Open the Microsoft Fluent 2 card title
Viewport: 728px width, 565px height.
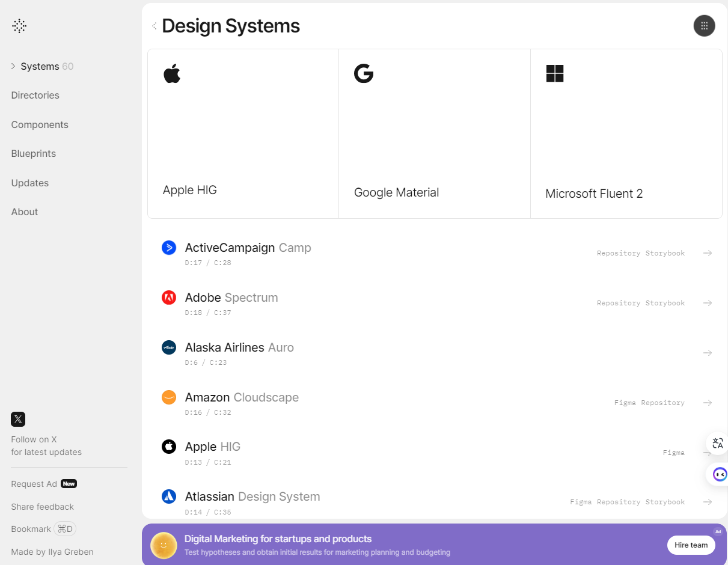click(594, 194)
